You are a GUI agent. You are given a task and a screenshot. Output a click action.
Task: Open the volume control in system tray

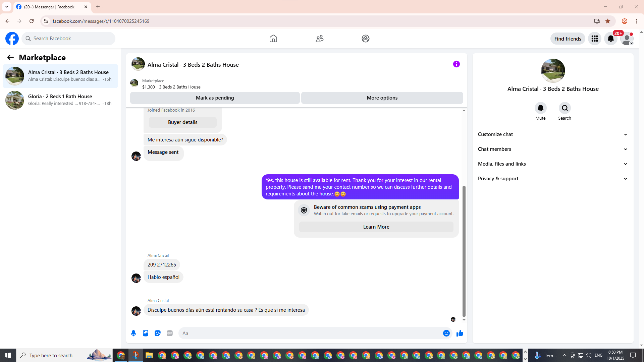coord(589,355)
